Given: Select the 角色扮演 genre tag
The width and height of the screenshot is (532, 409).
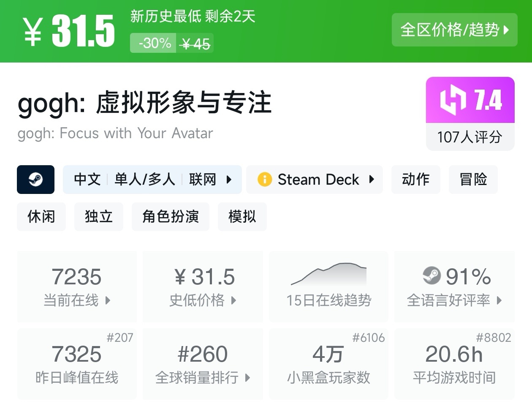Looking at the screenshot, I should click(x=170, y=217).
